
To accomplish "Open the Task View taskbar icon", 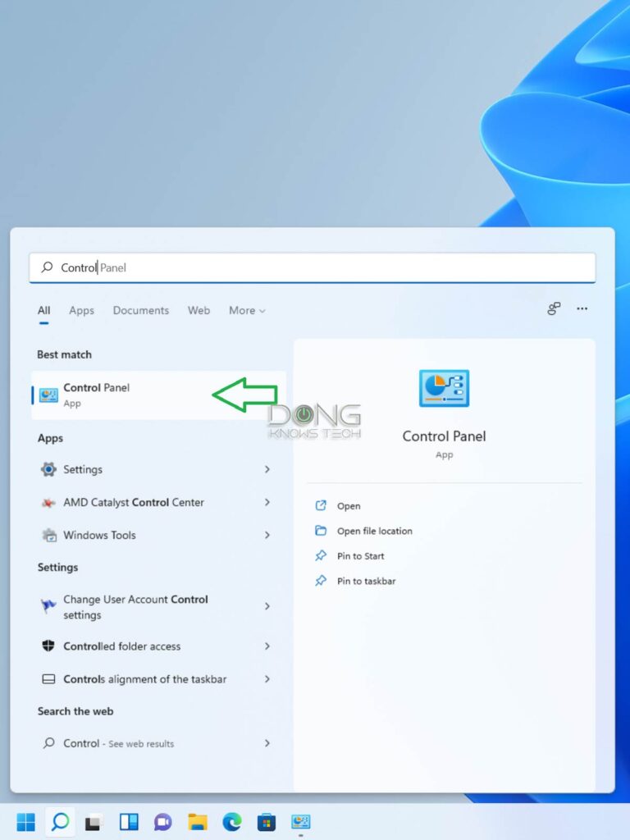I will (94, 821).
